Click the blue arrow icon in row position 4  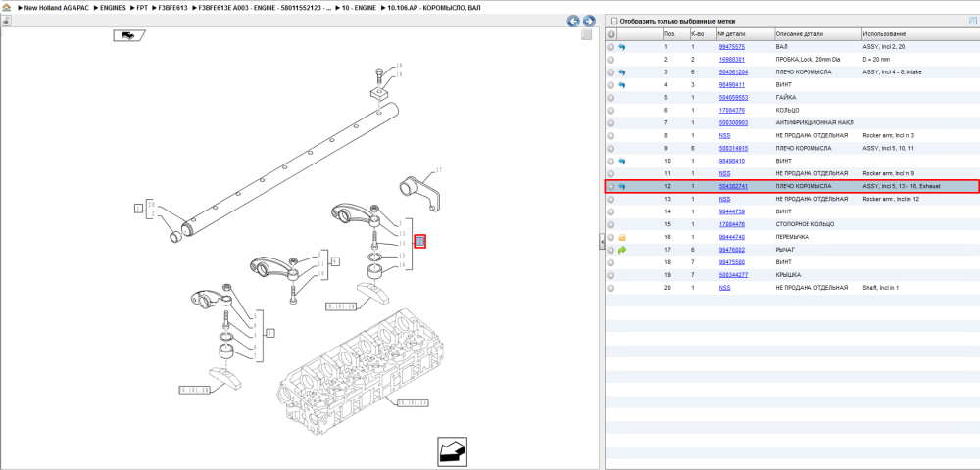pos(622,85)
